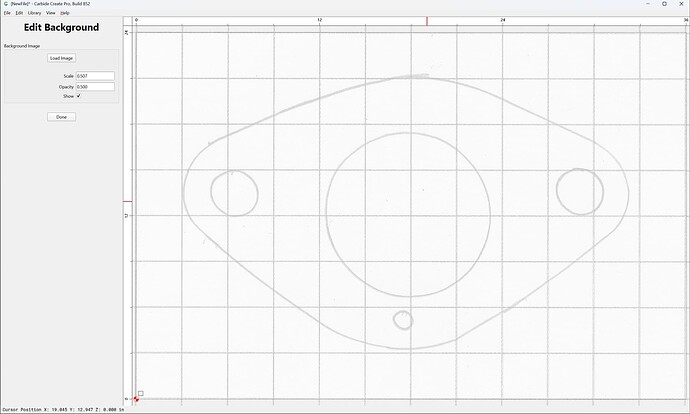Click the Done button

(61, 117)
